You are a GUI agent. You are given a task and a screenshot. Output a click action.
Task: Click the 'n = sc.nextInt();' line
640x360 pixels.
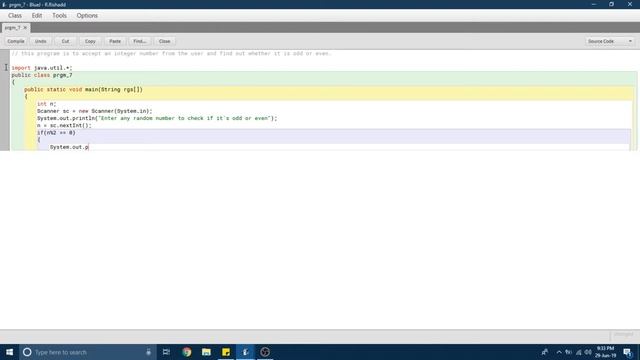64,125
